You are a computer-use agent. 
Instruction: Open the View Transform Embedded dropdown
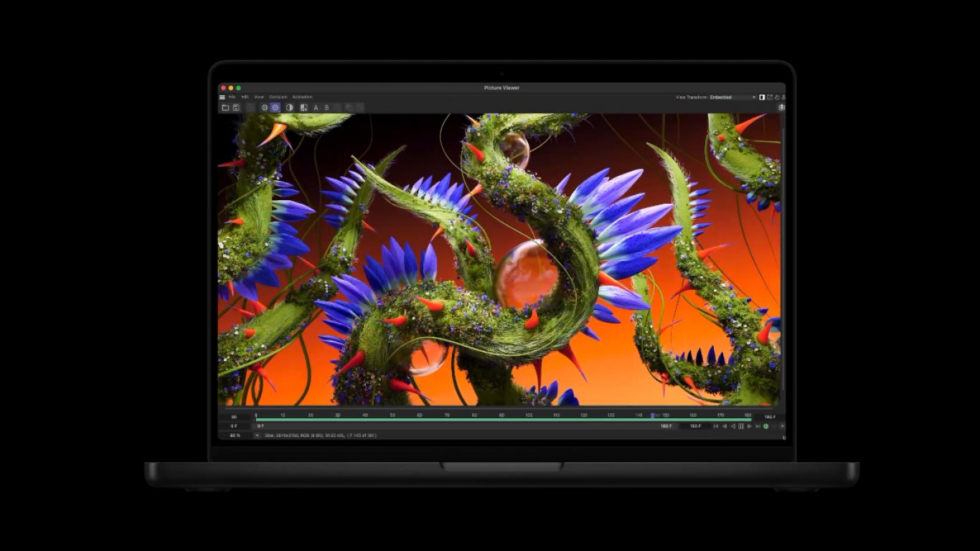[x=733, y=97]
